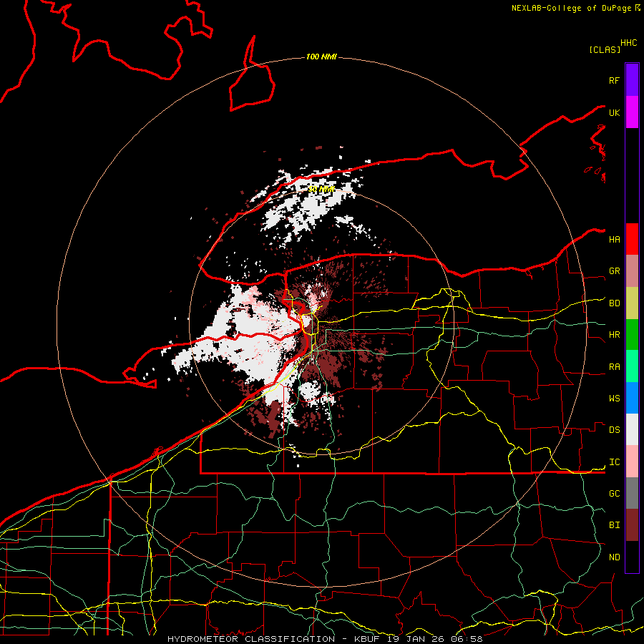The height and width of the screenshot is (644, 644).
Task: Click the HA red legend swatch
Action: tap(632, 239)
